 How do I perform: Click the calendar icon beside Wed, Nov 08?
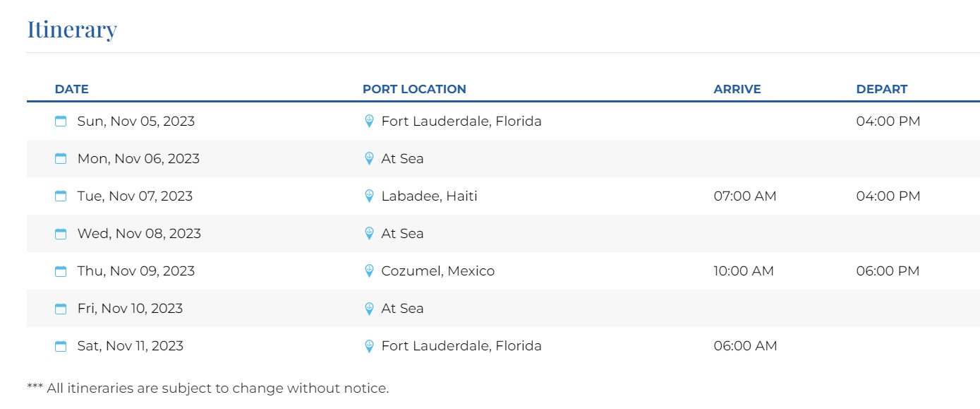point(61,234)
